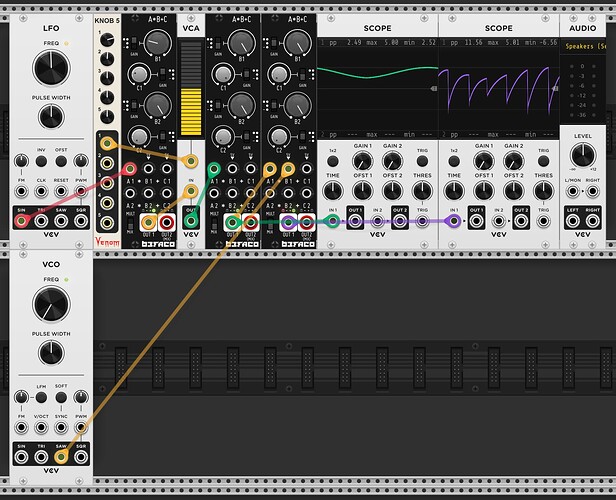Click the VCO SIN output jack

[x=21, y=457]
